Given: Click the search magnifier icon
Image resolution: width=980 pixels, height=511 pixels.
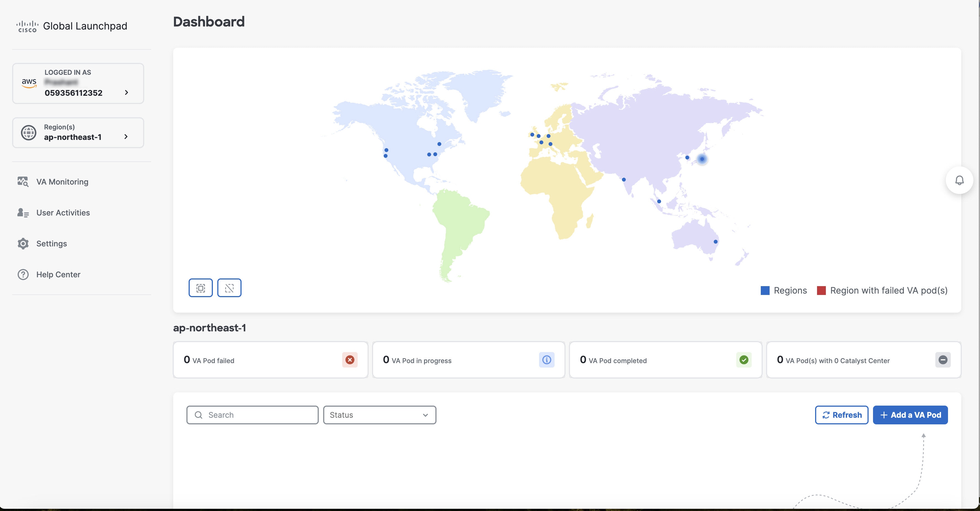Looking at the screenshot, I should click(x=198, y=415).
